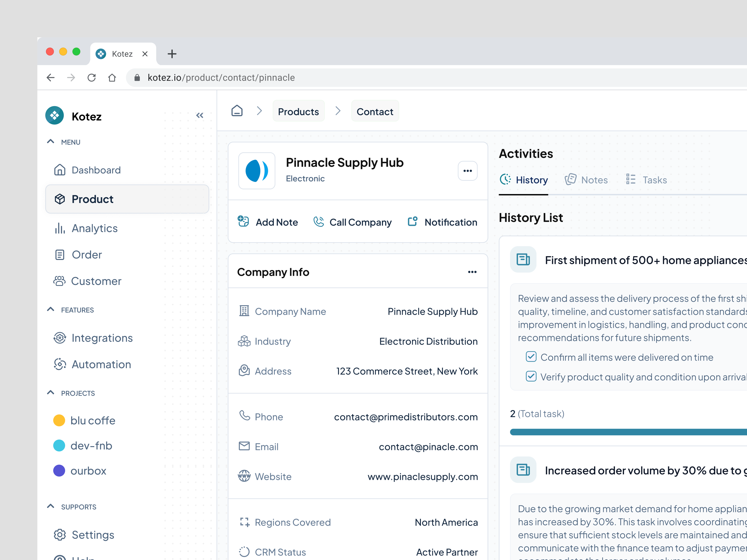Viewport: 747px width, 560px height.
Task: Click the Pinnacle Supply Hub logo thumbnail
Action: pos(257,171)
